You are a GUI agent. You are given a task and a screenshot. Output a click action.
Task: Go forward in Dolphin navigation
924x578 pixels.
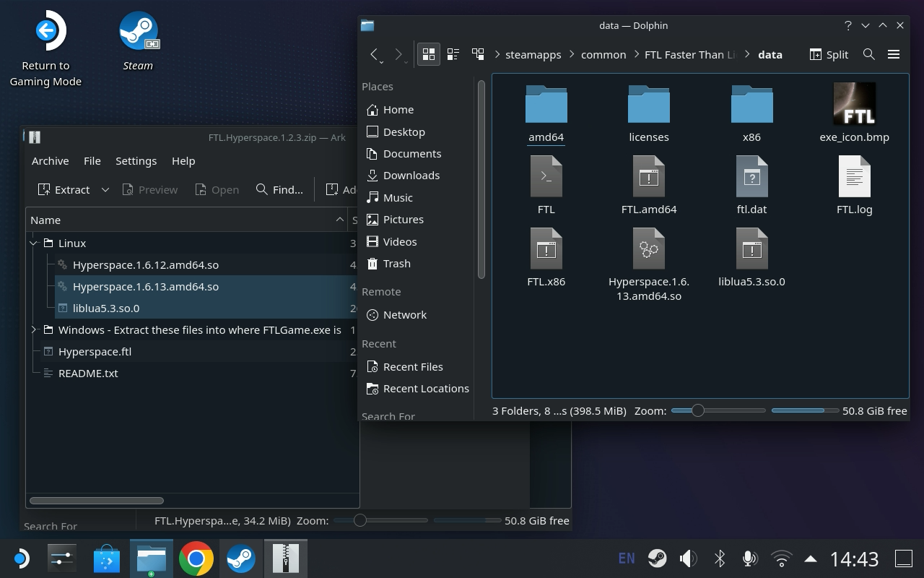(x=398, y=54)
